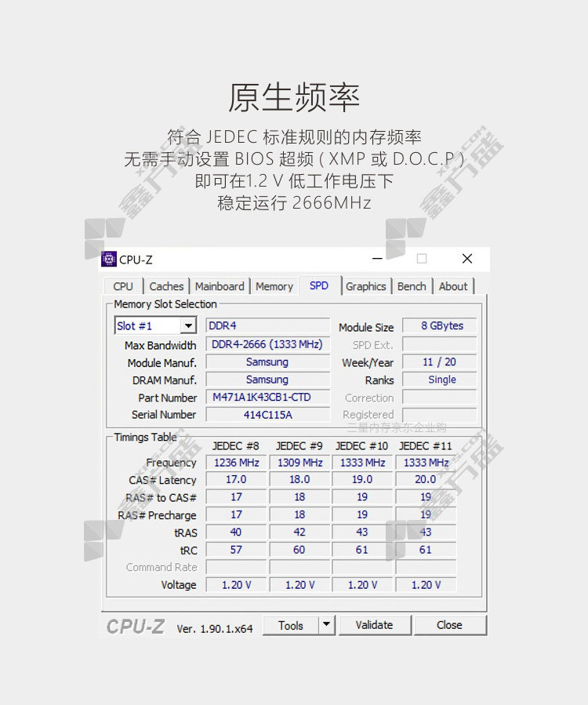The width and height of the screenshot is (588, 705).
Task: Open the Mainboard tab
Action: coord(220,286)
